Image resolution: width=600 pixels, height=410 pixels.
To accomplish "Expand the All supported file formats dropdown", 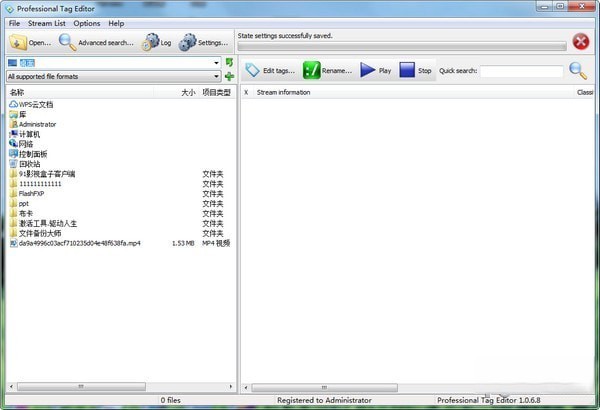I will 217,76.
